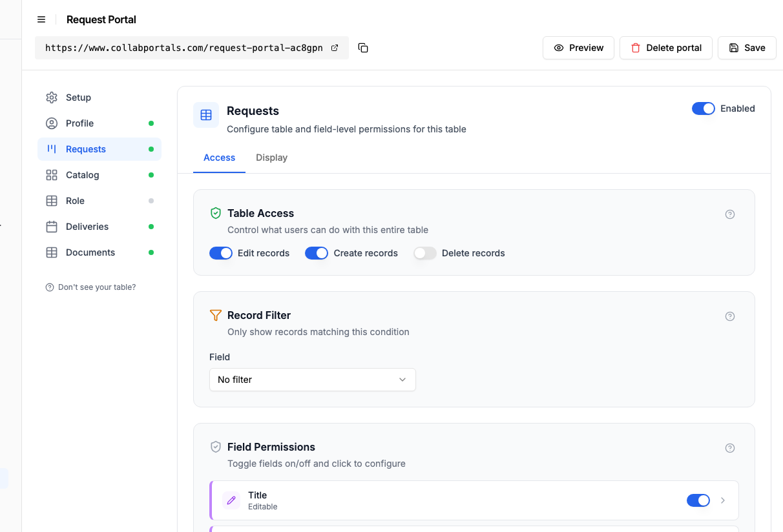Click the portal URL text

[x=184, y=48]
